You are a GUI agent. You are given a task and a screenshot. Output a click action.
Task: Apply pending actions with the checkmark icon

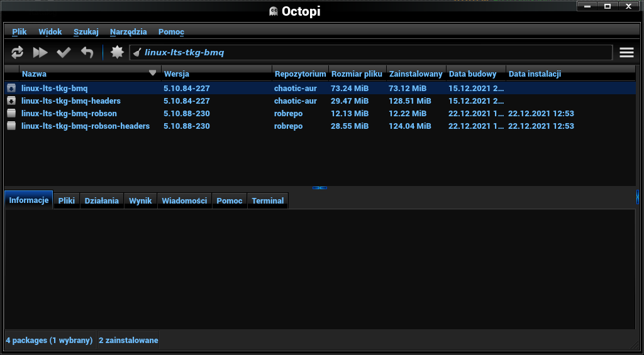tap(64, 53)
